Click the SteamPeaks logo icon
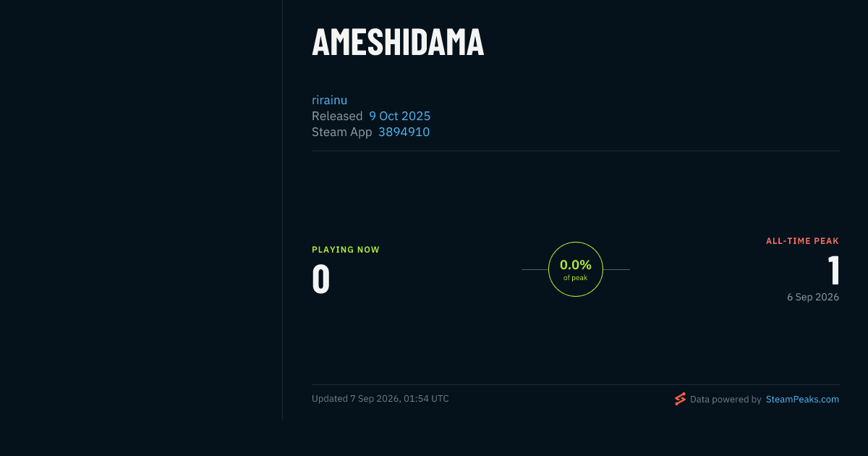Screen dimensions: 868x456 pyautogui.click(x=680, y=399)
